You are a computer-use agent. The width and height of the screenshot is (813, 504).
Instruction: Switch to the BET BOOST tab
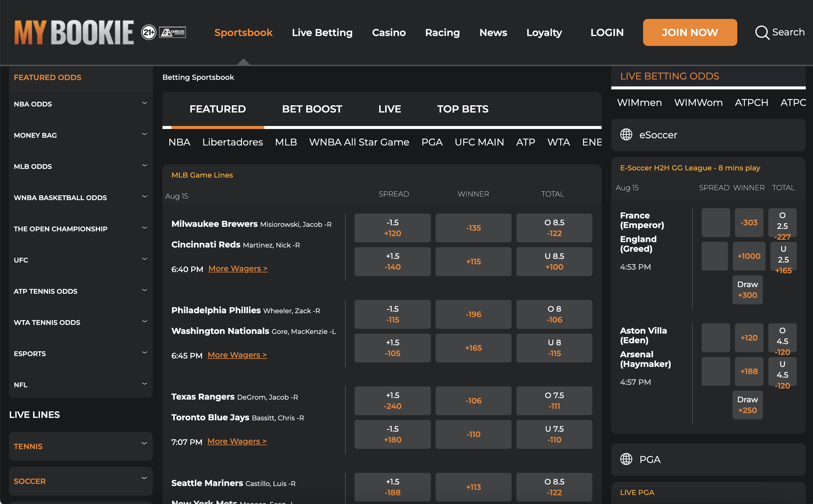click(312, 109)
